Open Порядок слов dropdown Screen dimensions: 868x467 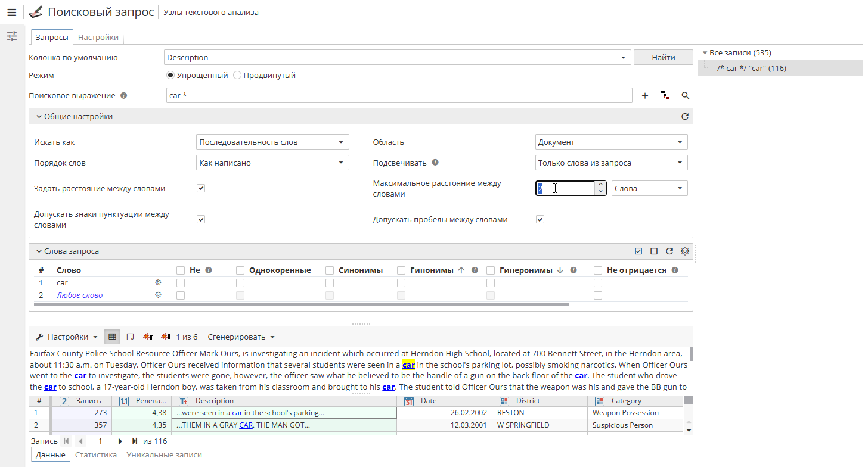point(272,163)
